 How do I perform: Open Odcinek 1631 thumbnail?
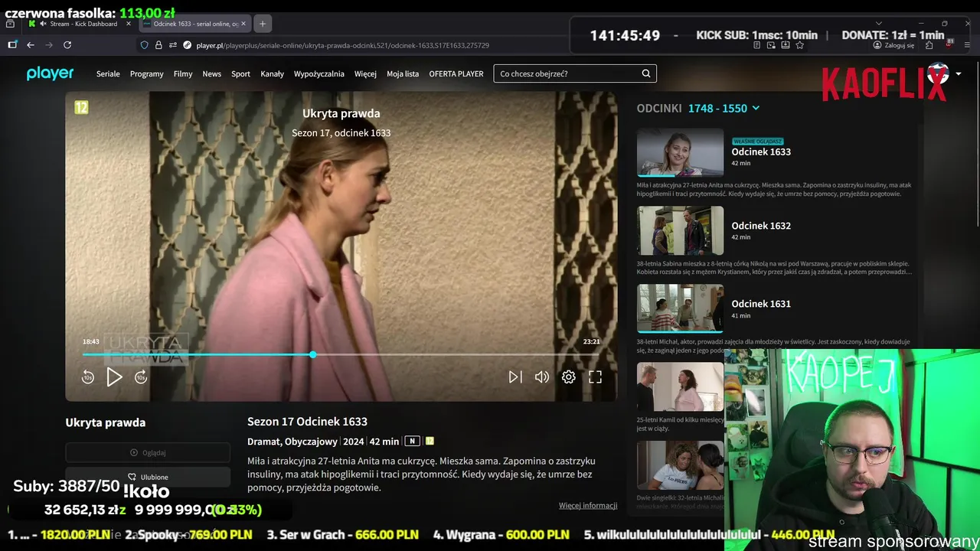(680, 308)
